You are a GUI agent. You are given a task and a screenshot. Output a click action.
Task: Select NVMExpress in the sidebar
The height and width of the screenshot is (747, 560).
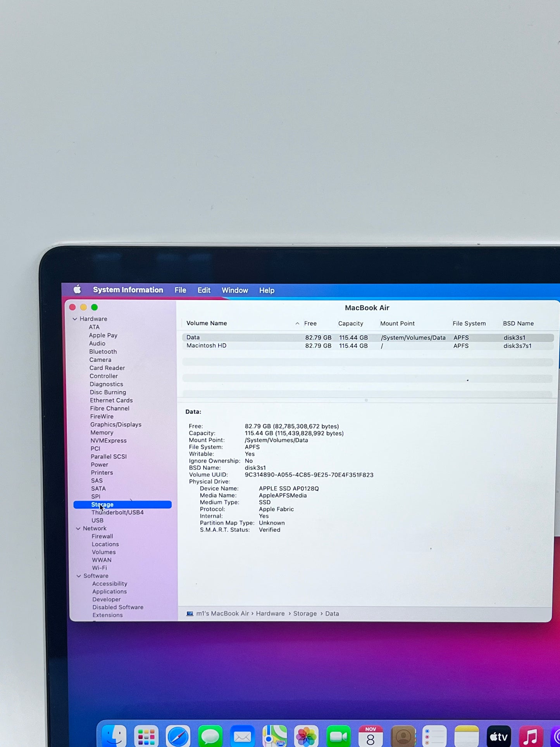[x=109, y=441]
